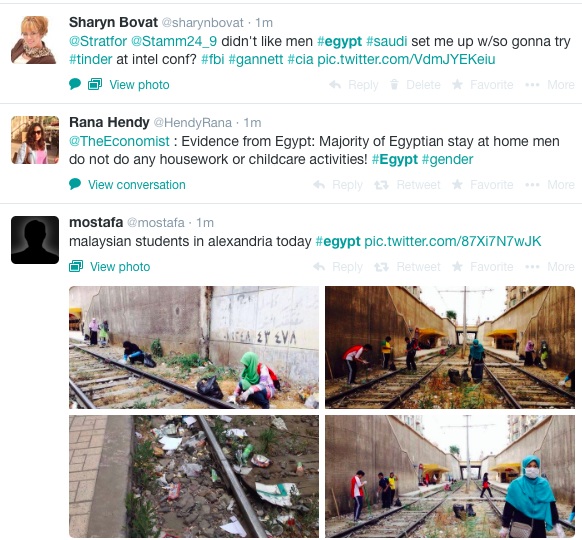582x540 pixels.
Task: Open More menu on Rana Hendy's tweet
Action: point(550,184)
